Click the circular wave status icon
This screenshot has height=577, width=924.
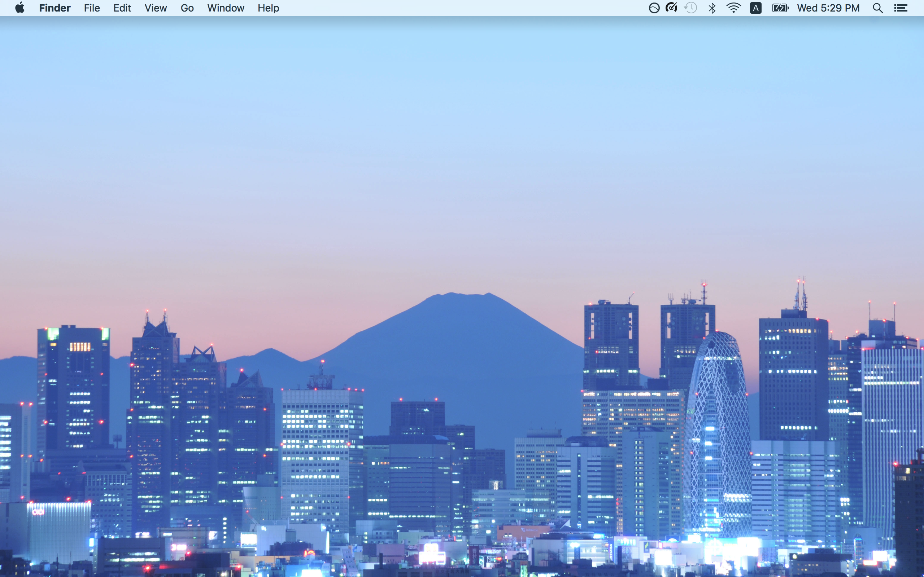point(654,8)
